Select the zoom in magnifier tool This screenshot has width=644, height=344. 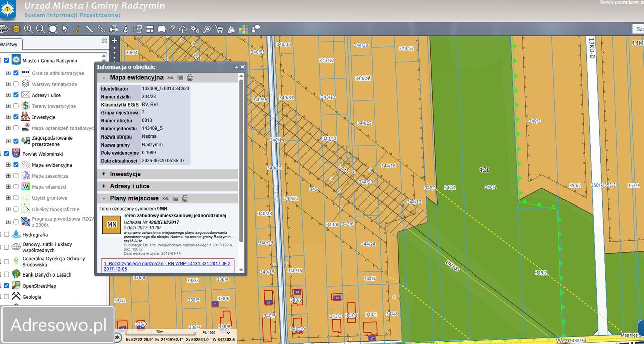[x=28, y=29]
